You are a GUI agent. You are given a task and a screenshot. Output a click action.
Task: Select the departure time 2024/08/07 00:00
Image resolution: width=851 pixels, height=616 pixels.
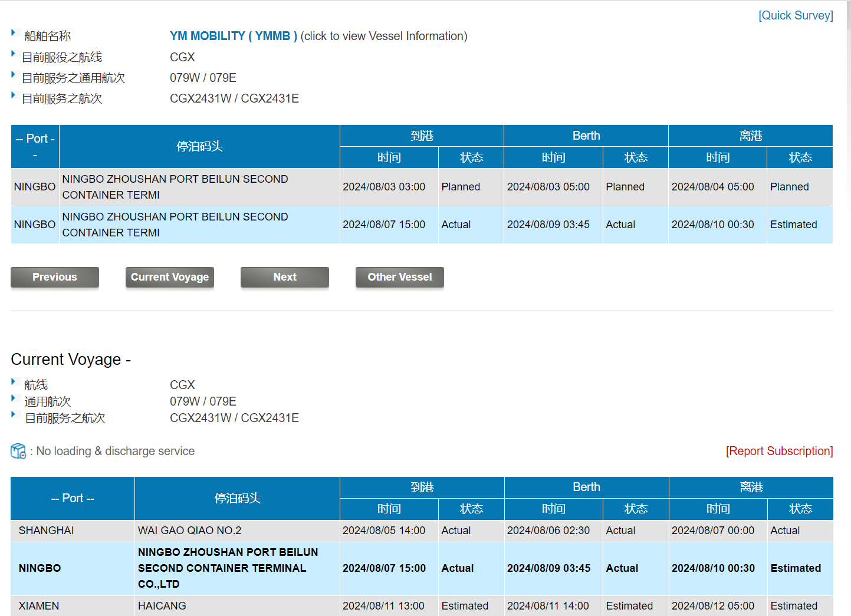pos(713,531)
